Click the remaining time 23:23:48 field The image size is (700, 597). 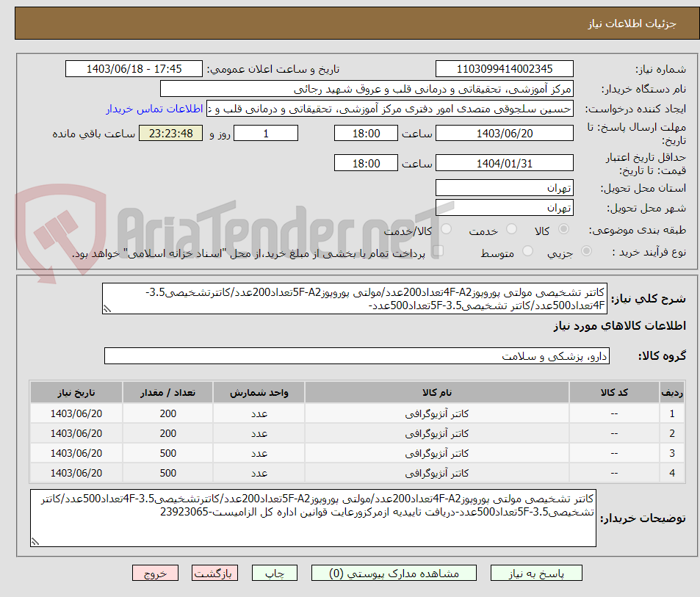click(170, 134)
